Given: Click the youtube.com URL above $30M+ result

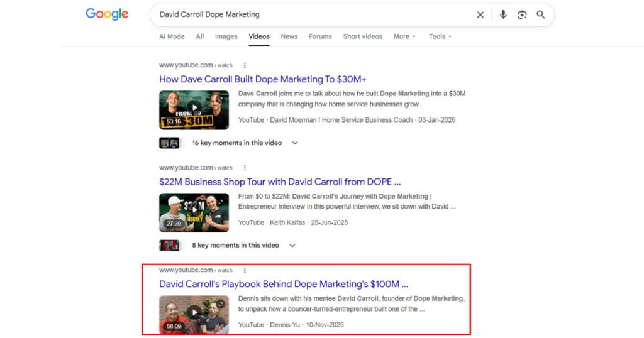Looking at the screenshot, I should tap(196, 65).
